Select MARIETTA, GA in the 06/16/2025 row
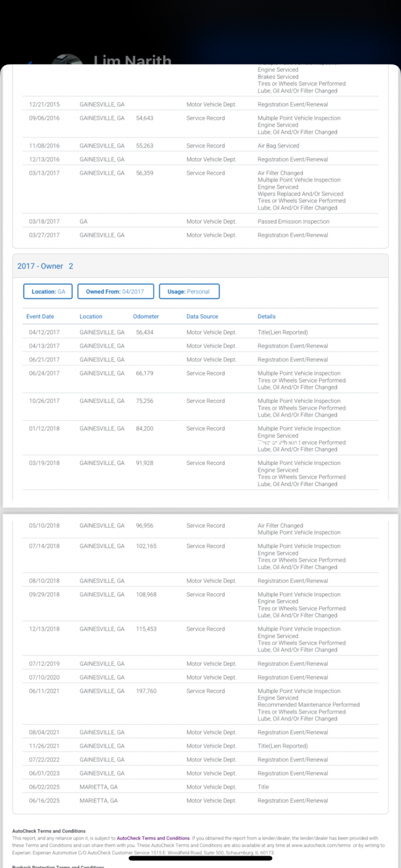 pyautogui.click(x=99, y=800)
